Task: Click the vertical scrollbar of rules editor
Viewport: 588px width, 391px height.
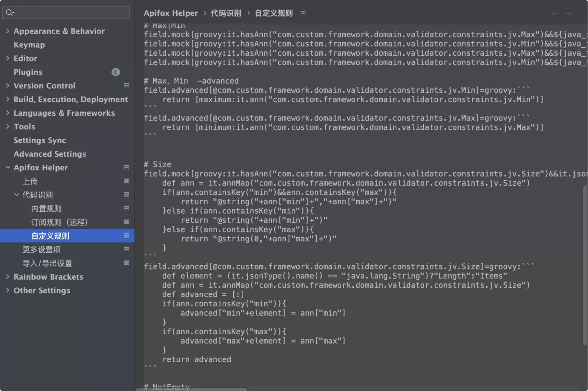Action: point(585,265)
